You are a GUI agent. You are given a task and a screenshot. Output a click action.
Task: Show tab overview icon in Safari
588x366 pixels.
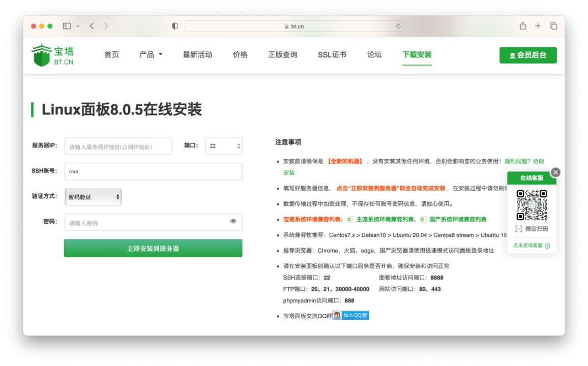[x=553, y=26]
